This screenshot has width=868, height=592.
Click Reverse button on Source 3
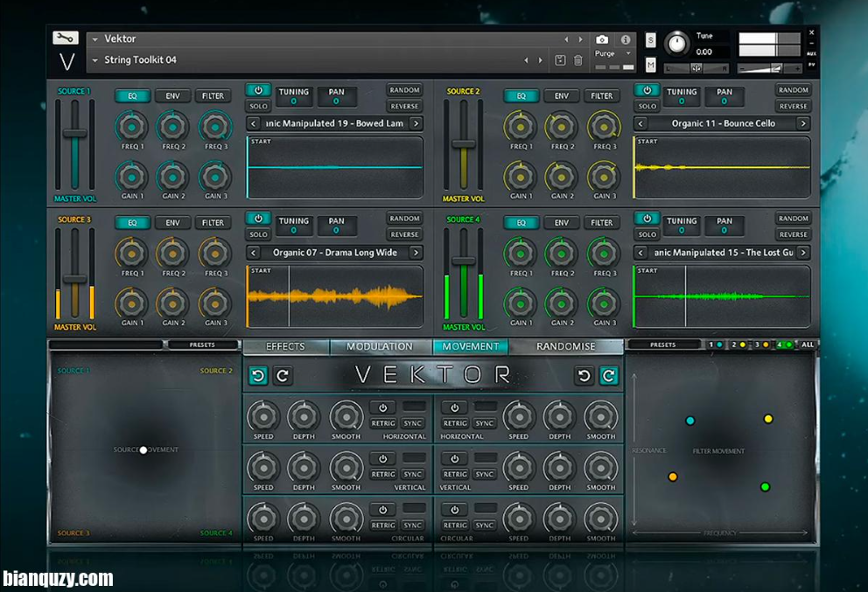click(x=404, y=234)
